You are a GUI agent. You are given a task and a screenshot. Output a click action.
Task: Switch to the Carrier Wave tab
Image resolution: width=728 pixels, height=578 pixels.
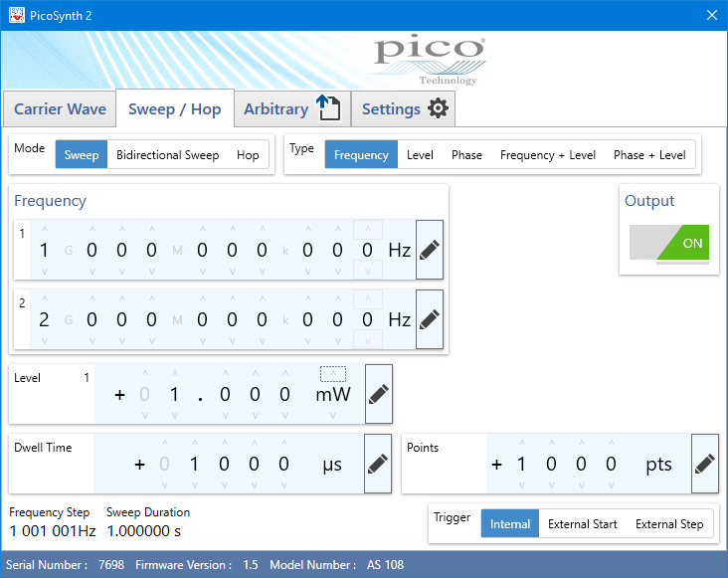pyautogui.click(x=60, y=109)
